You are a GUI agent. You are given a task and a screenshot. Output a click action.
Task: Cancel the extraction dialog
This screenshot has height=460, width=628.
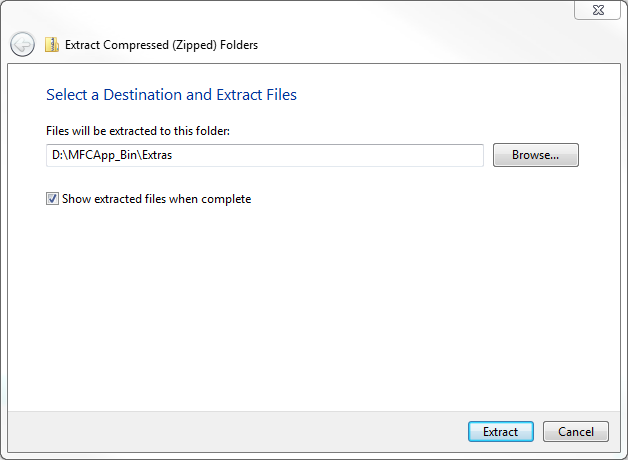[x=575, y=432]
